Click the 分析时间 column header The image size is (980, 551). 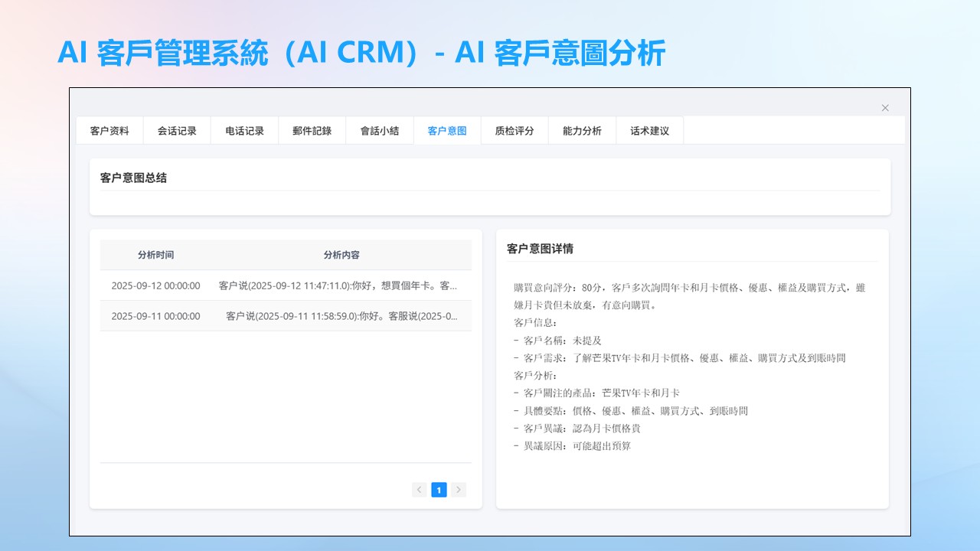pos(155,255)
